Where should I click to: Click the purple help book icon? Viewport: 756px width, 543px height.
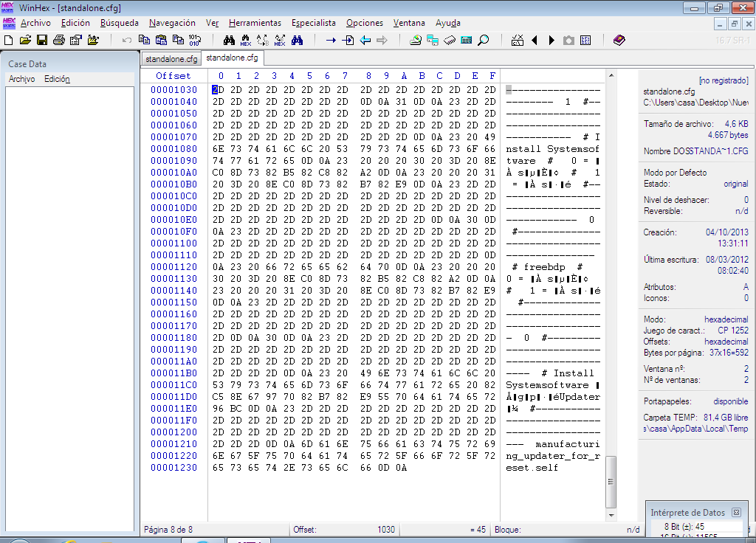pyautogui.click(x=619, y=40)
